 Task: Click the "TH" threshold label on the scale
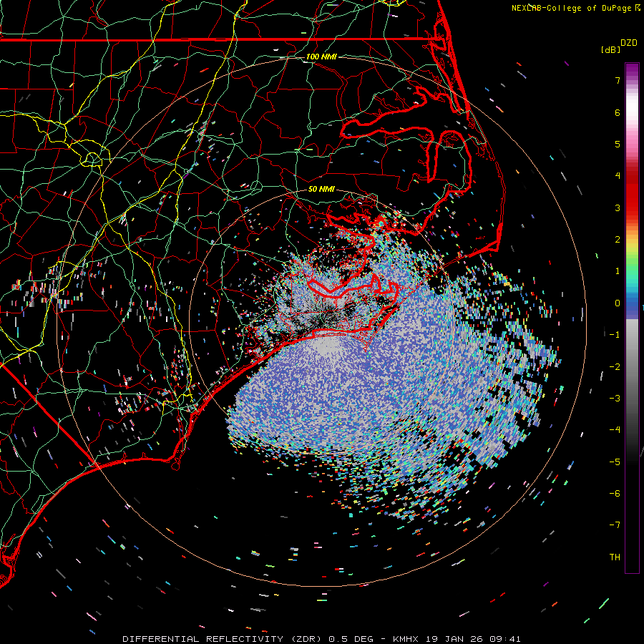615,557
